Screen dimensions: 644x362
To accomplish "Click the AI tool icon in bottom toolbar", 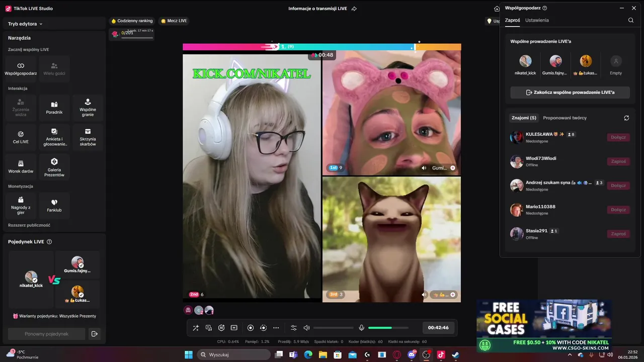I will [x=221, y=328].
